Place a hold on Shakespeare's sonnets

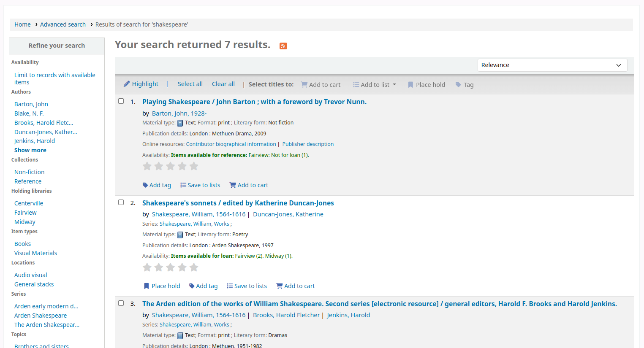click(x=162, y=286)
